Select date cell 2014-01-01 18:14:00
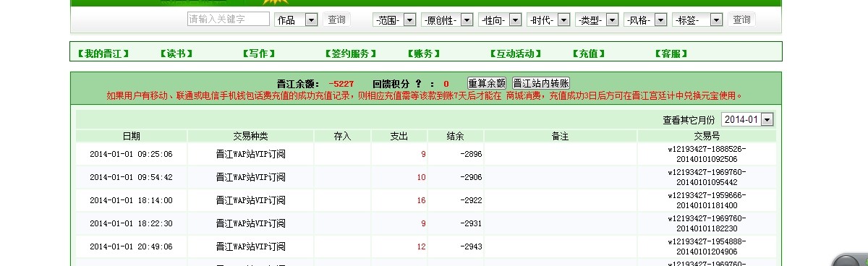 pyautogui.click(x=131, y=200)
